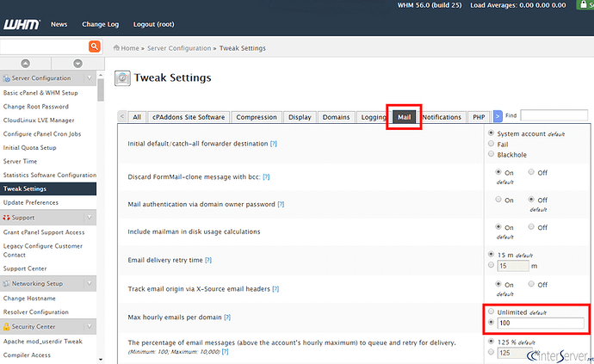Click the Home icon in breadcrumb

tap(117, 48)
